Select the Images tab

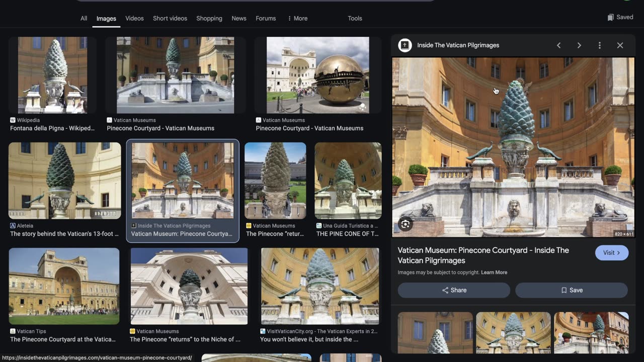(106, 19)
